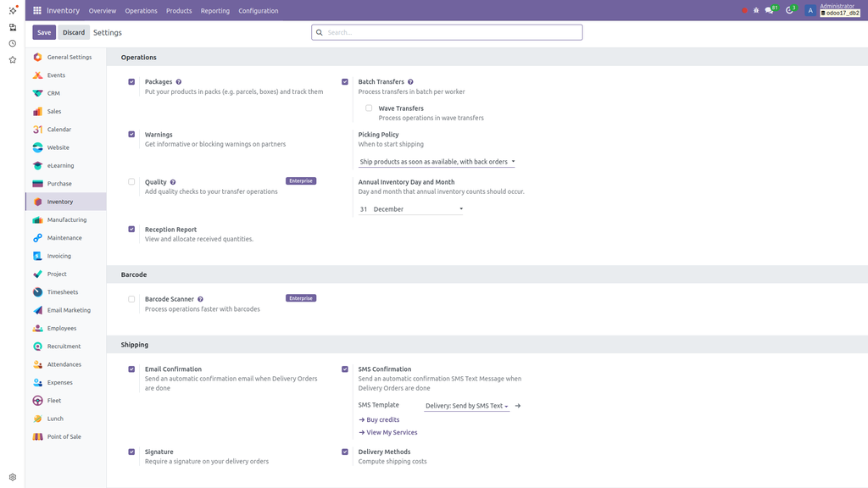The height and width of the screenshot is (488, 868).
Task: Open the Discuss messages icon in the top bar
Action: 769,11
